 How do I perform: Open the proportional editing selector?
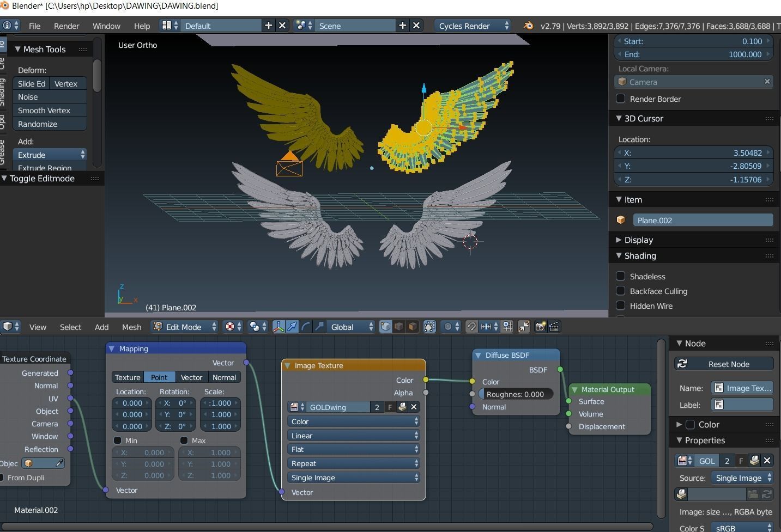click(x=451, y=327)
